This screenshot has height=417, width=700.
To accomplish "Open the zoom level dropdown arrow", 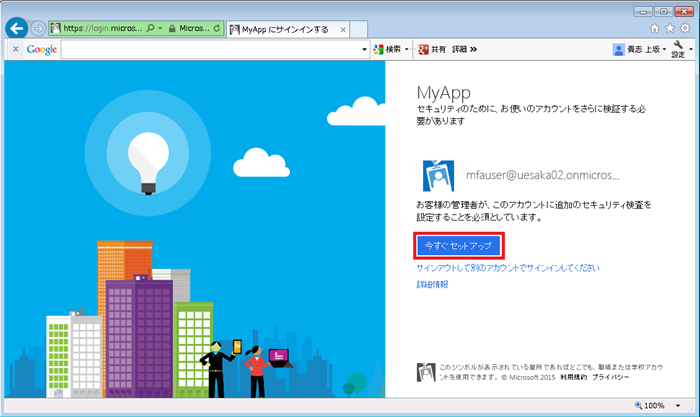I will click(x=678, y=406).
